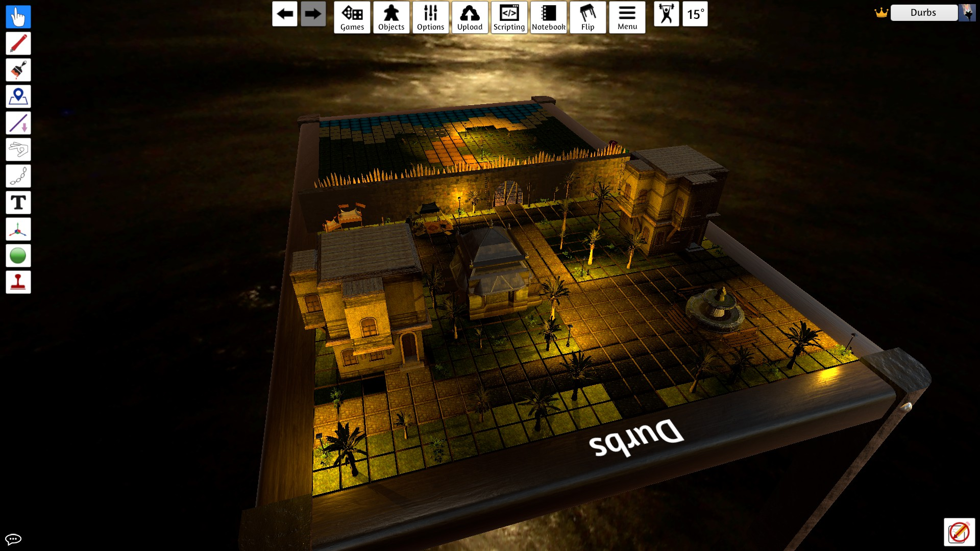Click the Durbs name label on table
Image resolution: width=980 pixels, height=551 pixels.
click(x=636, y=438)
